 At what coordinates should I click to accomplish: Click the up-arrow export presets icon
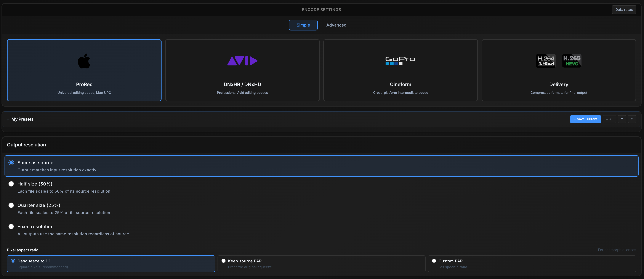(622, 119)
